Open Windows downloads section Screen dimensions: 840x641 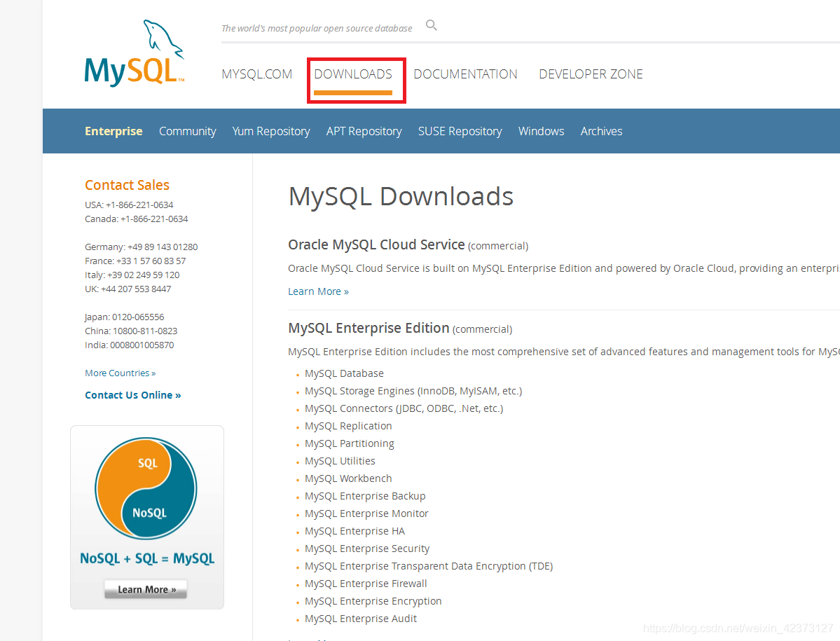click(x=541, y=131)
